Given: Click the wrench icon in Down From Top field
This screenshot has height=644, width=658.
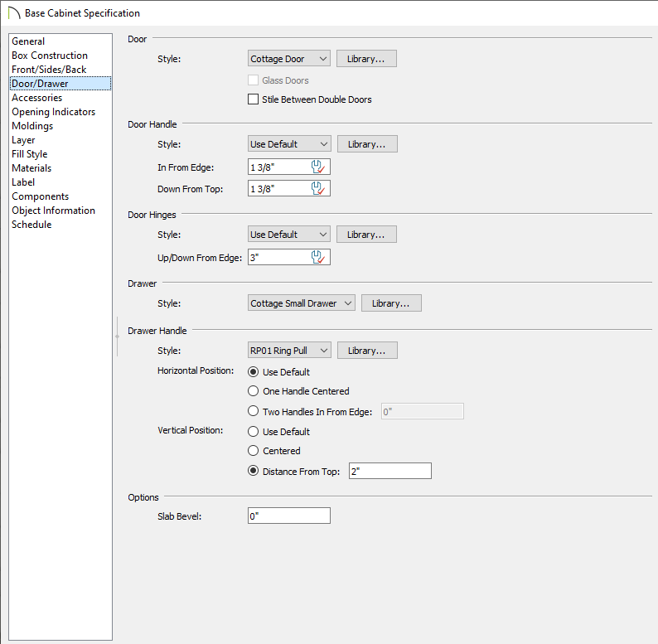Looking at the screenshot, I should pyautogui.click(x=317, y=188).
